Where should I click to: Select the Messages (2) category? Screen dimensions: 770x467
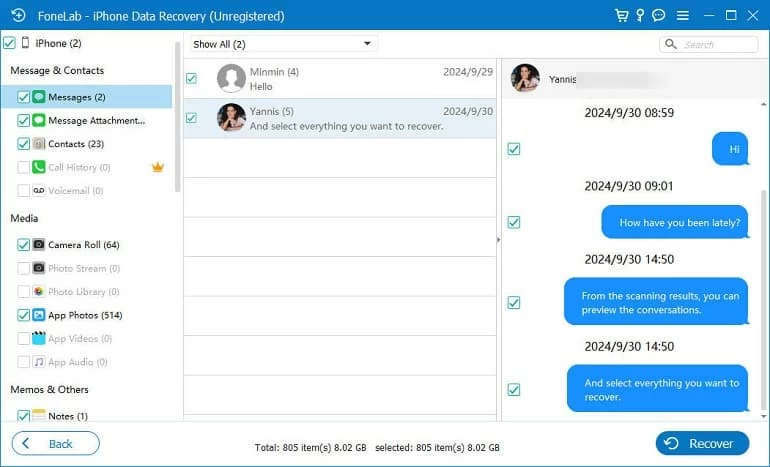(76, 97)
